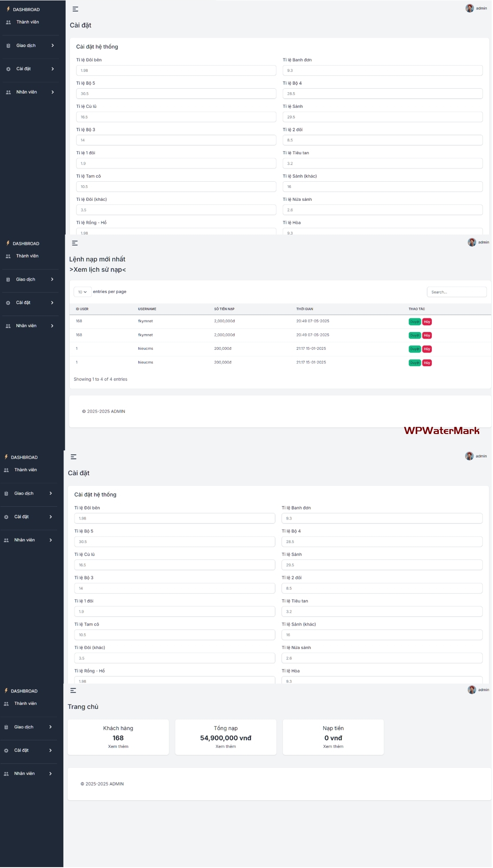
Task: Click admin avatar on the Trang chủ page
Action: pos(472,689)
